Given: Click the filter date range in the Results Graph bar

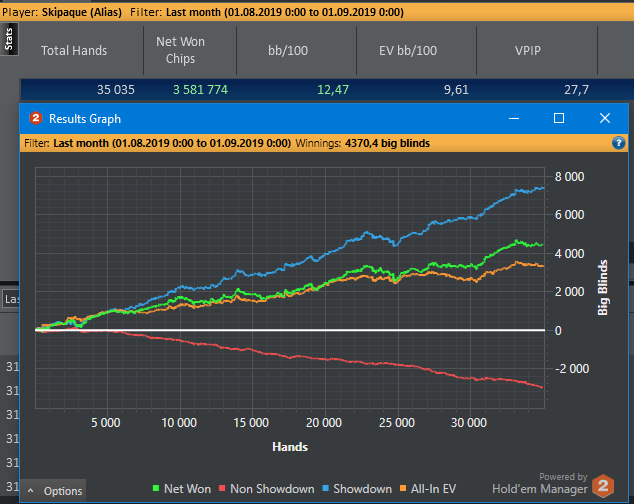Looking at the screenshot, I should pyautogui.click(x=201, y=143).
